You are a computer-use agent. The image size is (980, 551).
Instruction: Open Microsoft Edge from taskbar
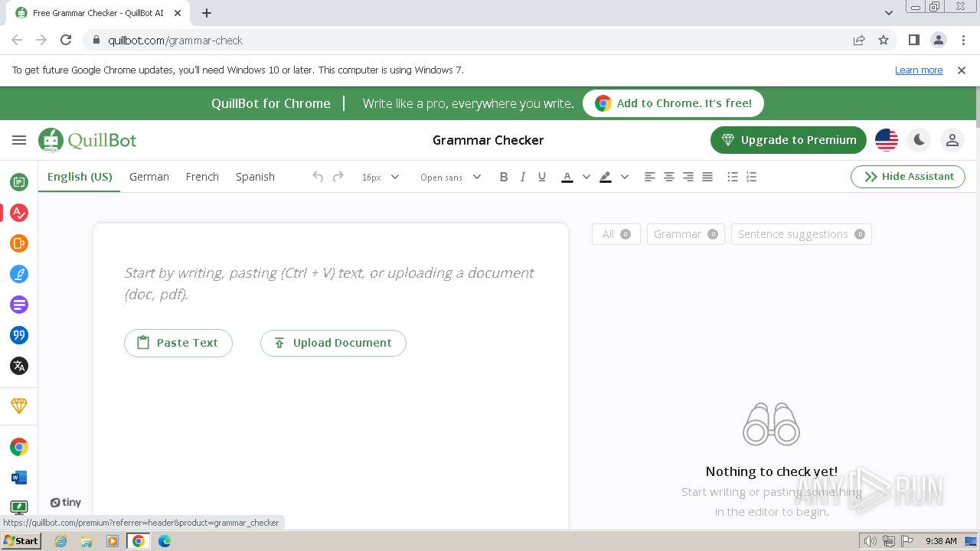click(x=165, y=541)
